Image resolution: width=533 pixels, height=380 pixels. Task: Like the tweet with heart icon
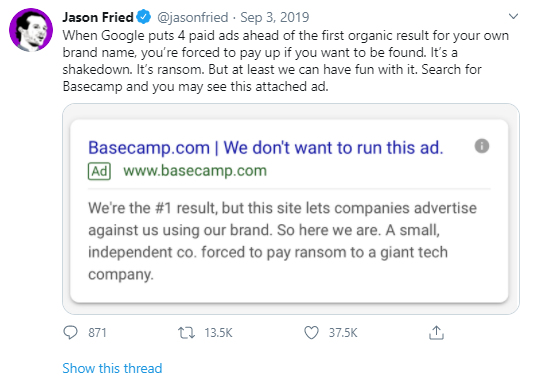(x=311, y=332)
